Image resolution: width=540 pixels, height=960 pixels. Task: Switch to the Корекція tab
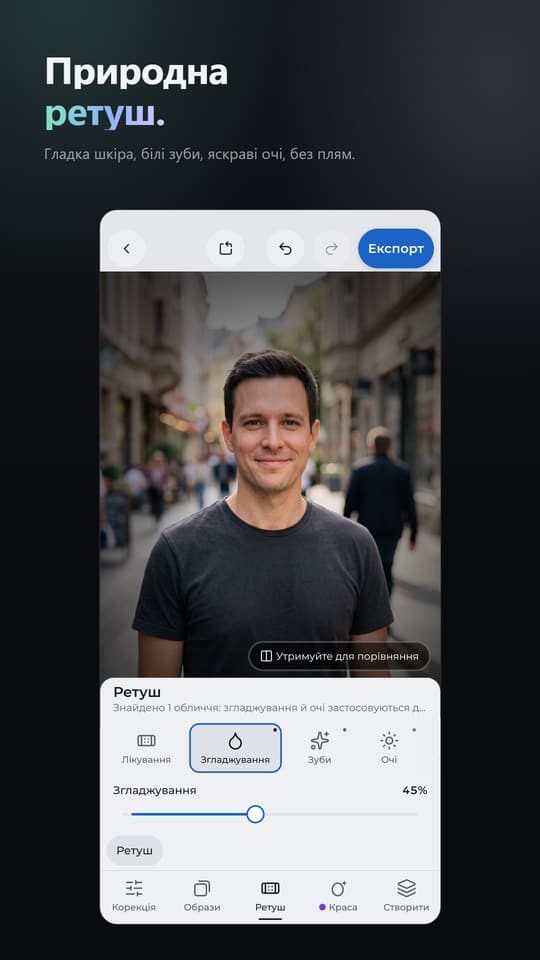click(x=133, y=896)
